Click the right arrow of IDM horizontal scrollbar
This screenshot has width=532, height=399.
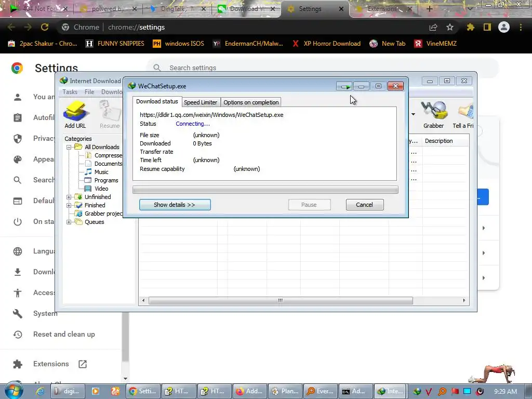(464, 300)
